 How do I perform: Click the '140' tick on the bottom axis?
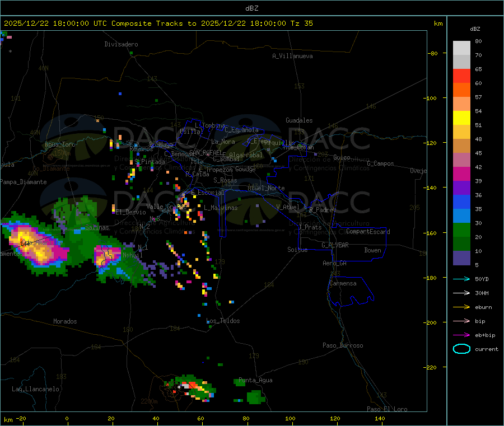click(380, 419)
